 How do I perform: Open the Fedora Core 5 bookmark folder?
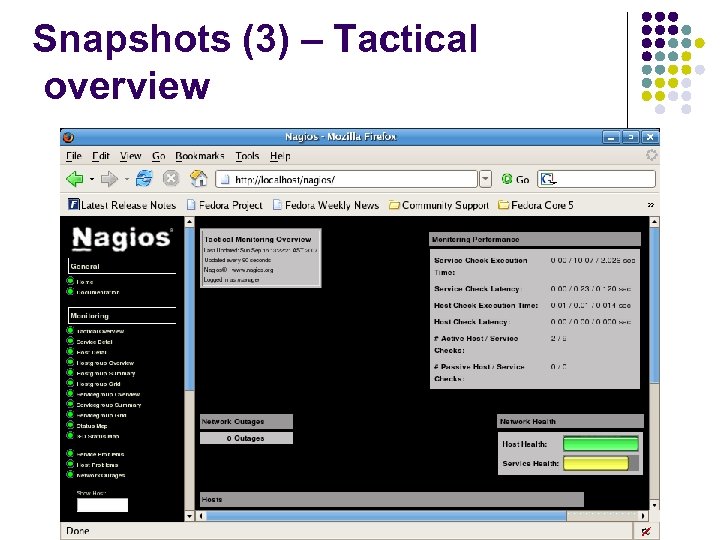tap(536, 205)
